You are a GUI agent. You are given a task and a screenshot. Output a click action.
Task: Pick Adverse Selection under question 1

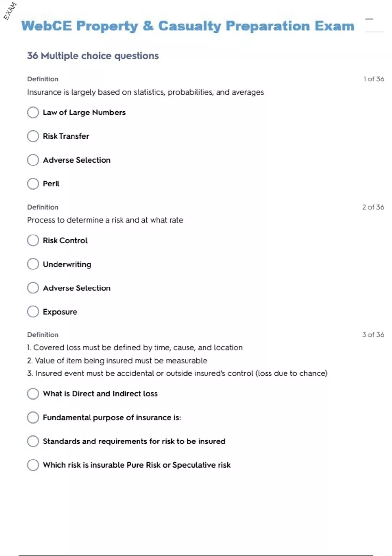[x=33, y=160]
